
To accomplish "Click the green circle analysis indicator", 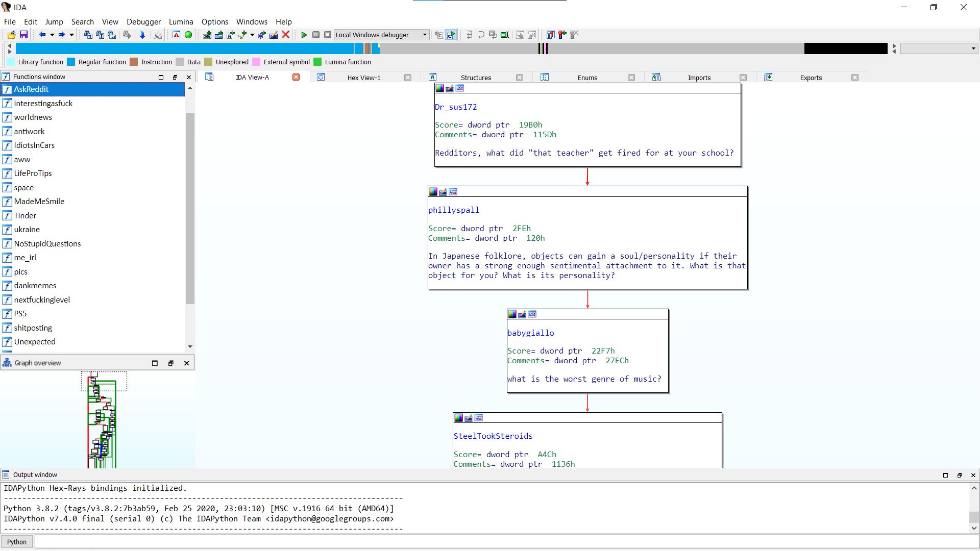I will (188, 35).
